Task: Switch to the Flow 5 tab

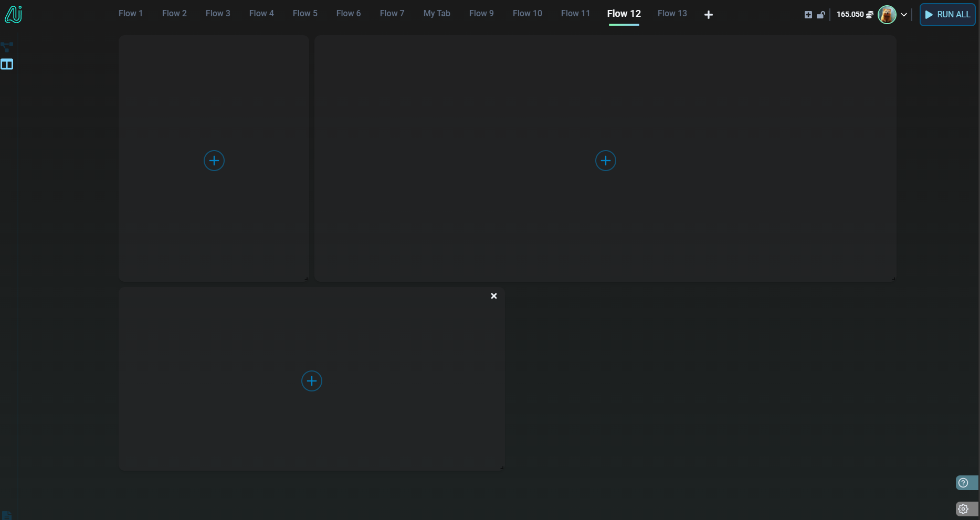Action: point(305,14)
